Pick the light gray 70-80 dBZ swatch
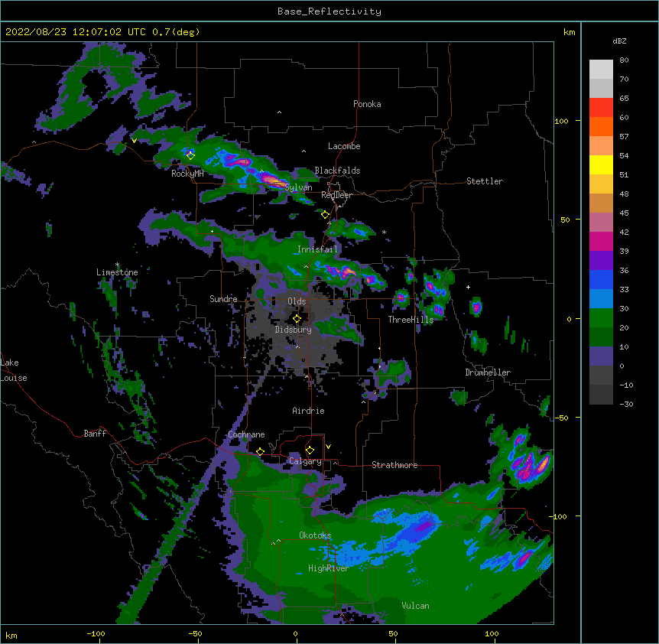Image resolution: width=659 pixels, height=644 pixels. click(x=601, y=70)
